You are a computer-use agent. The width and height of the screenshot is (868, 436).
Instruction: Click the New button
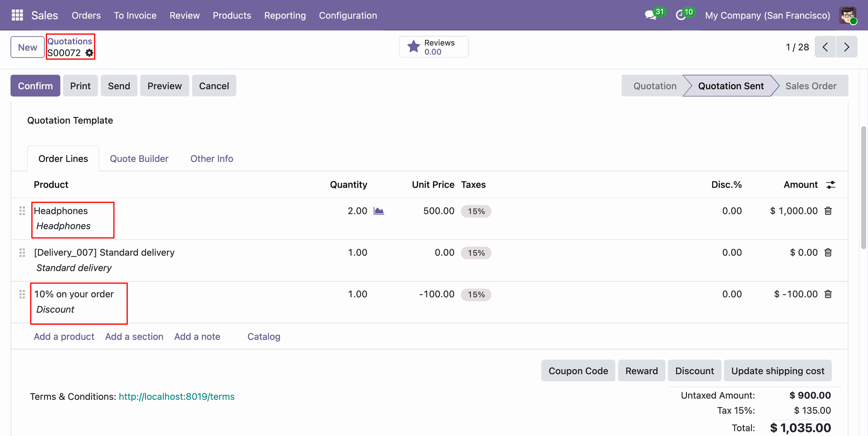click(28, 47)
